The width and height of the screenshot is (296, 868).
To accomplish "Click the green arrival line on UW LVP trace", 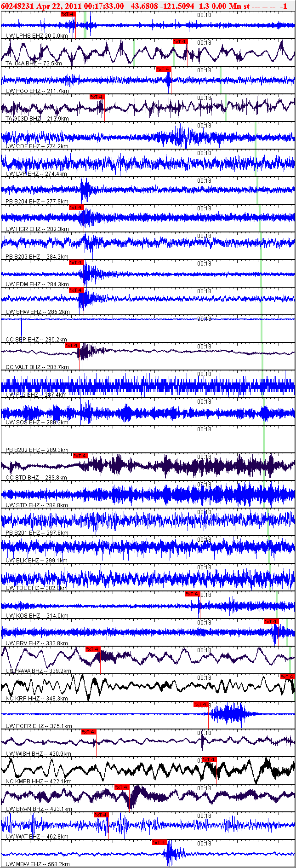I will (x=256, y=163).
